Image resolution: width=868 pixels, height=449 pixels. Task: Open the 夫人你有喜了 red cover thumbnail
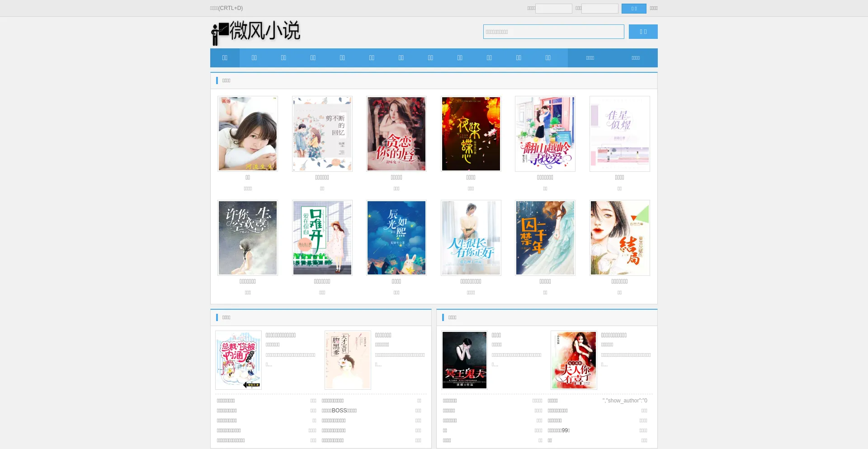coord(574,360)
